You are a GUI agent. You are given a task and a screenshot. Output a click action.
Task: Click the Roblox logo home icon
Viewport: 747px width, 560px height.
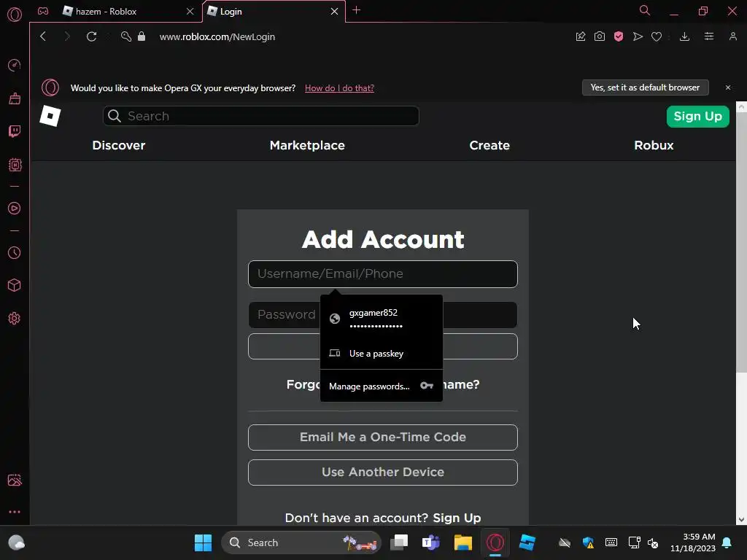coord(50,116)
